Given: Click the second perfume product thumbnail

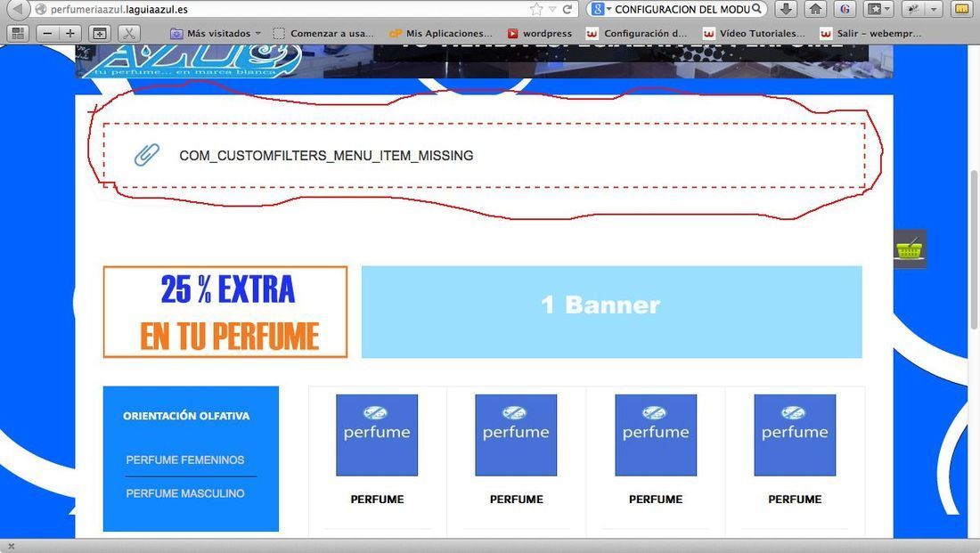Looking at the screenshot, I should click(x=516, y=435).
